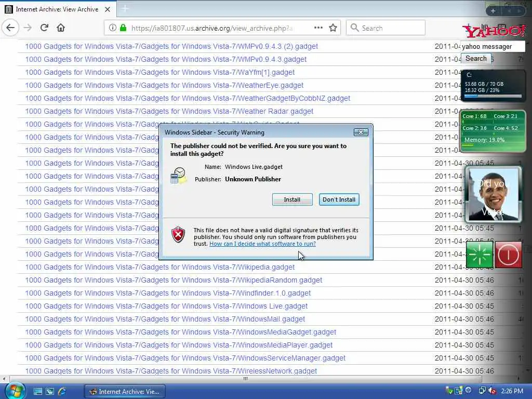The width and height of the screenshot is (532, 399).
Task: Click the browser forward arrow
Action: click(28, 28)
